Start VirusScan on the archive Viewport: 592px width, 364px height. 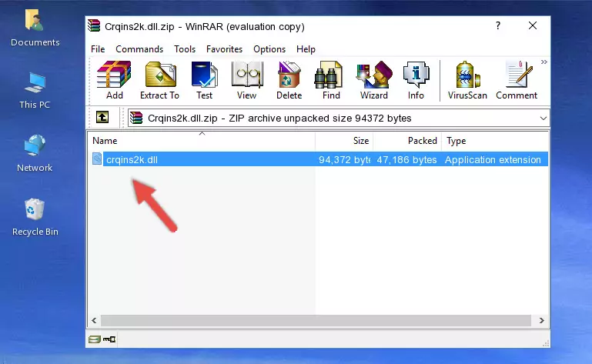[x=467, y=80]
